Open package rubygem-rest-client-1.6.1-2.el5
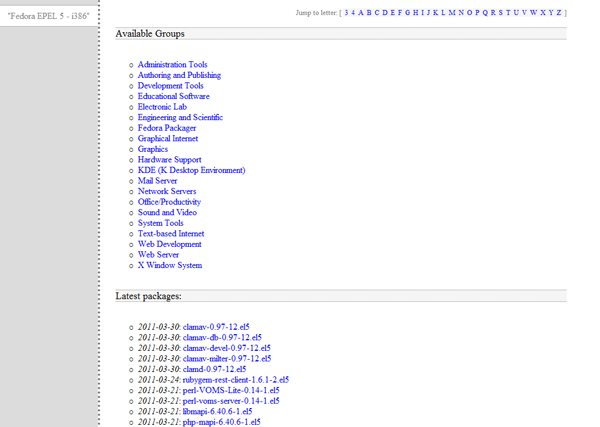 coord(236,380)
